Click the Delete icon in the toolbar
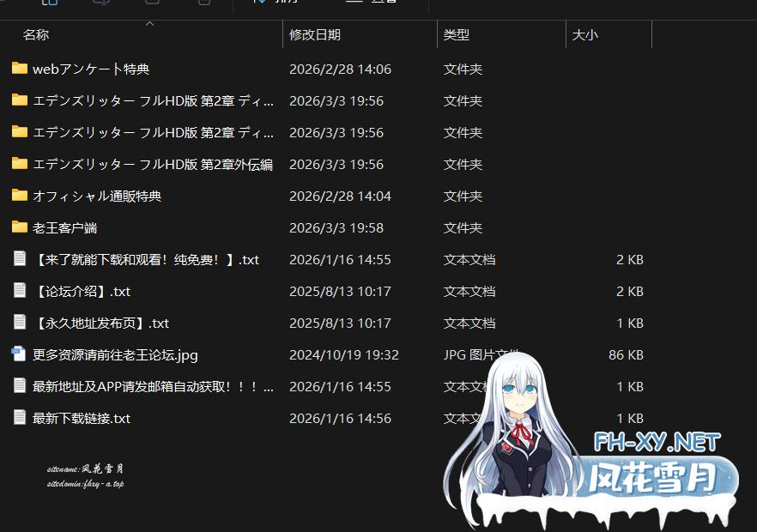The width and height of the screenshot is (757, 532). (203, 3)
